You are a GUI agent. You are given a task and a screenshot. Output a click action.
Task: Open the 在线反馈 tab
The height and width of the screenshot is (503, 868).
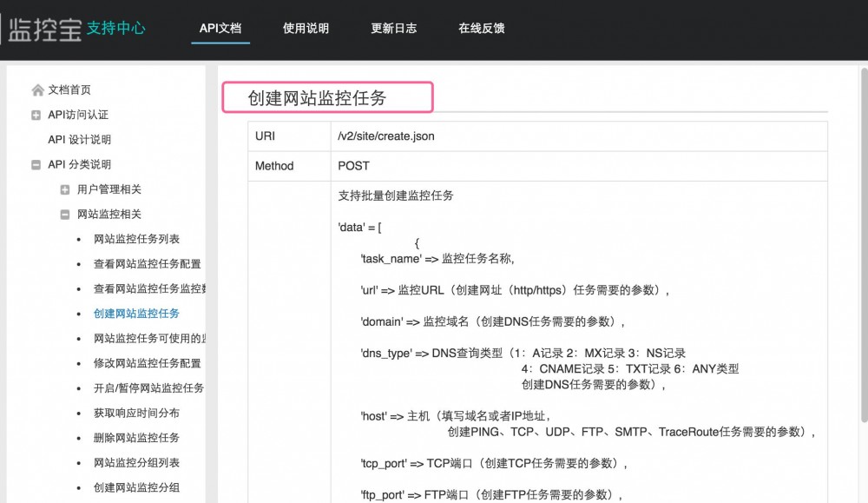point(482,28)
